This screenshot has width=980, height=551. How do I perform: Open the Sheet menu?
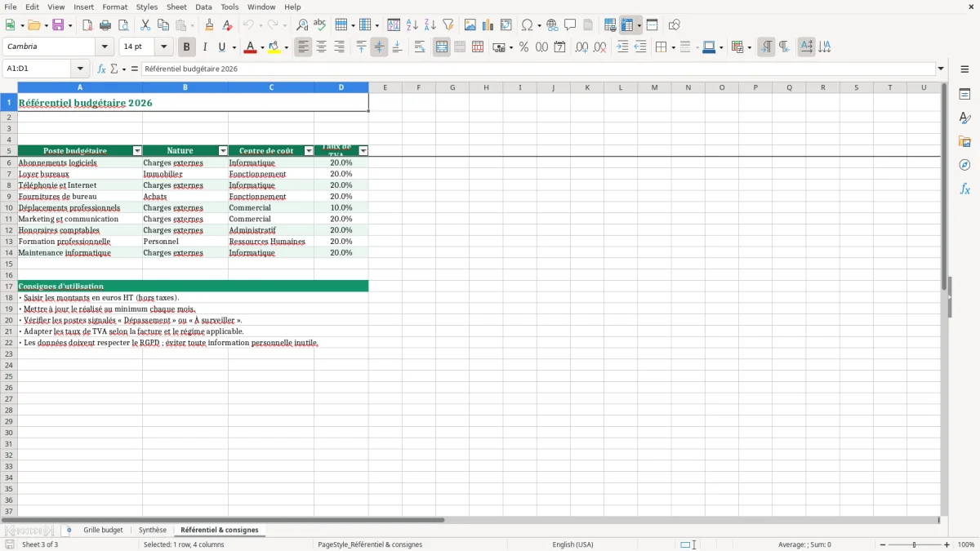click(176, 7)
